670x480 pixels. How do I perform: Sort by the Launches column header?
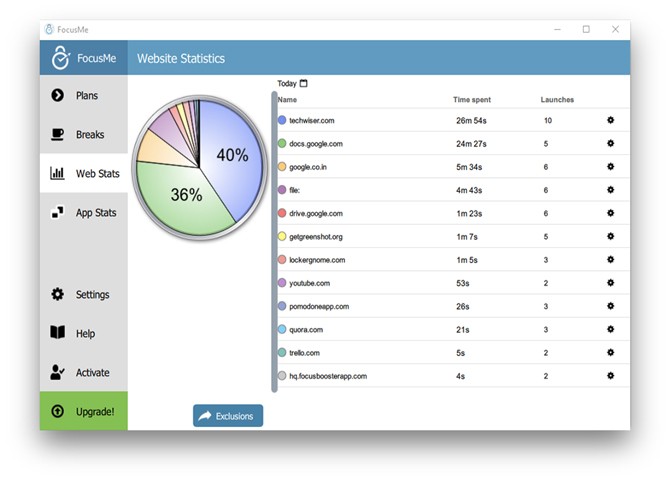557,100
